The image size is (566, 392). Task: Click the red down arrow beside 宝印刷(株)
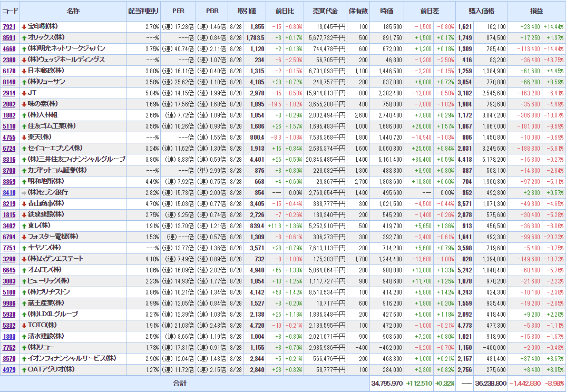tap(24, 26)
